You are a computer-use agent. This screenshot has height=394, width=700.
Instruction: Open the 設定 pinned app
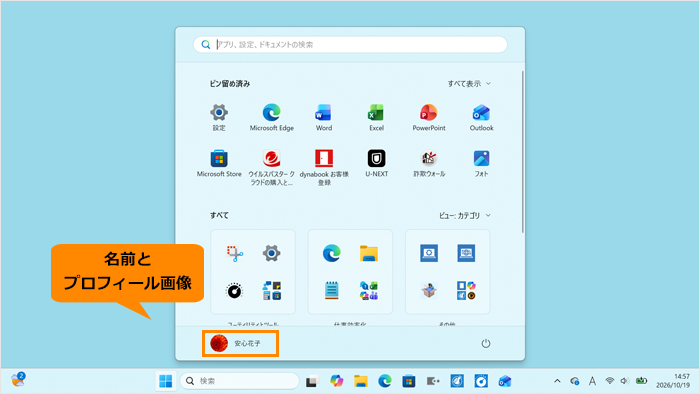[219, 117]
